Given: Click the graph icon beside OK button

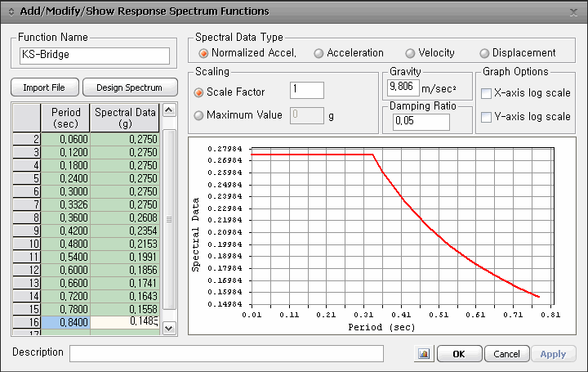Looking at the screenshot, I should [x=424, y=354].
